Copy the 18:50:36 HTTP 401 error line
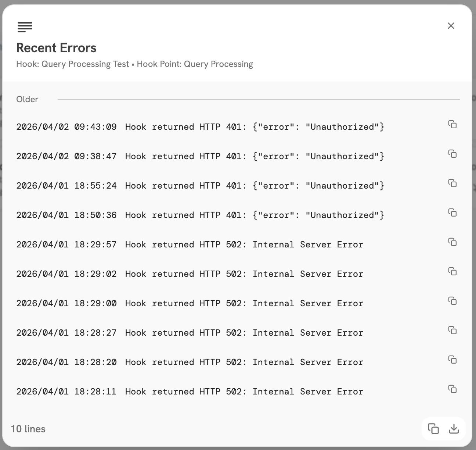This screenshot has width=476, height=450. pyautogui.click(x=452, y=213)
